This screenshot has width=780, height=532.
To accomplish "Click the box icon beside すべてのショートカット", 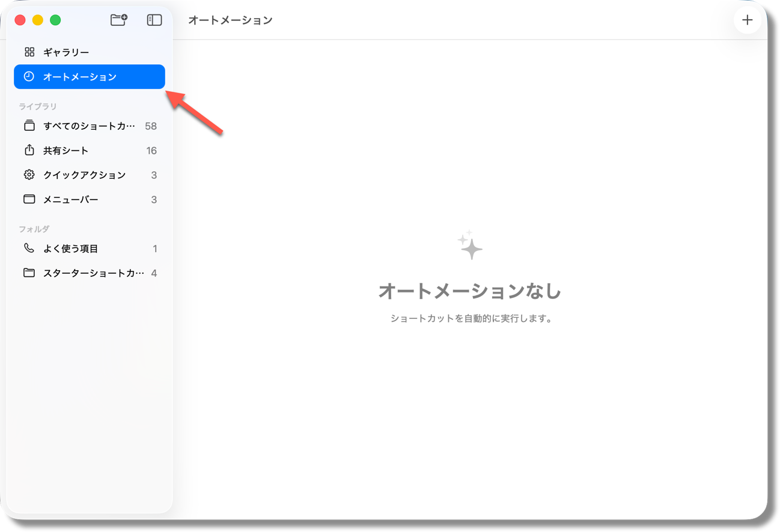I will click(29, 125).
